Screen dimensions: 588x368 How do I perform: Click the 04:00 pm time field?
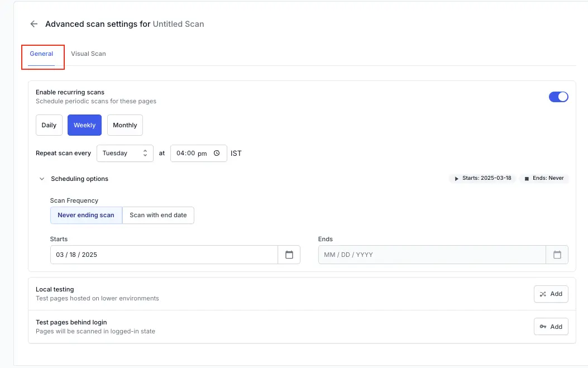coord(191,153)
